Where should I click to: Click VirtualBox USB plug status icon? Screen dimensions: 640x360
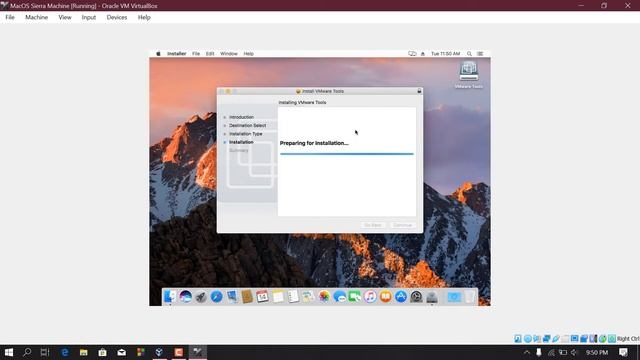tap(556, 339)
